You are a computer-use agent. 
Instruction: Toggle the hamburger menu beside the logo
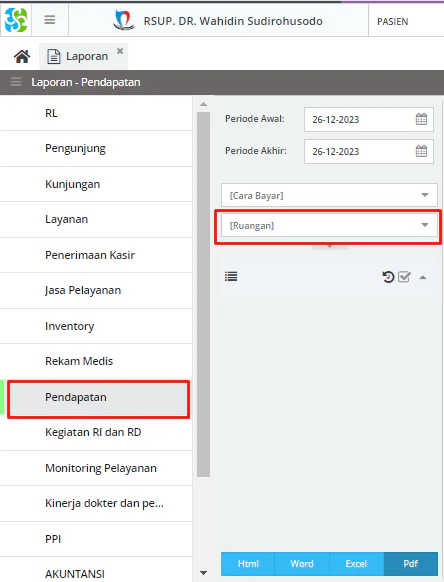tap(50, 20)
